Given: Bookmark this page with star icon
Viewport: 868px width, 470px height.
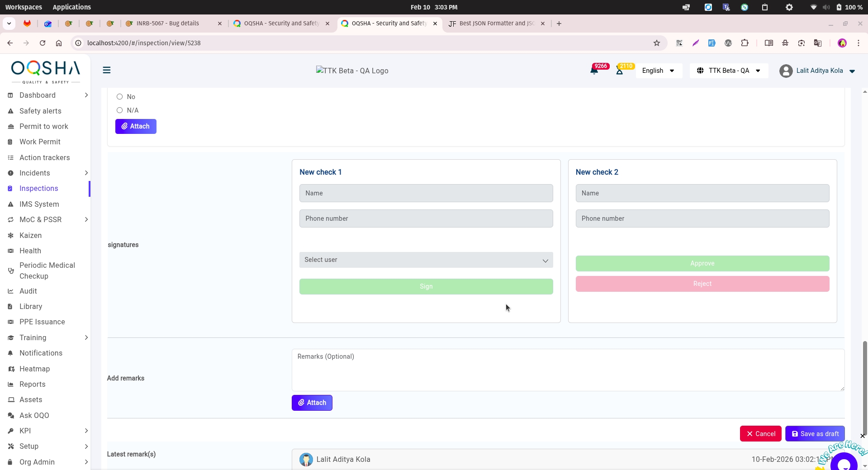Looking at the screenshot, I should (657, 43).
